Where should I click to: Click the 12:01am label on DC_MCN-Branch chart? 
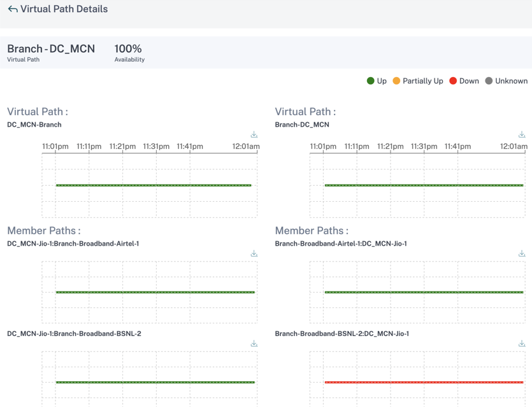tap(246, 146)
